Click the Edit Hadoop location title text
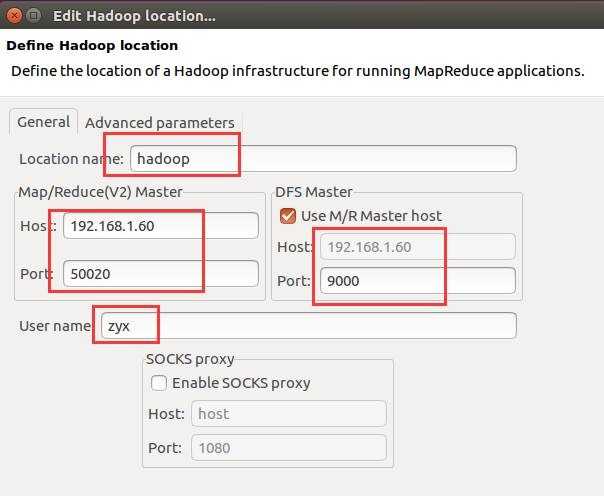 [134, 16]
